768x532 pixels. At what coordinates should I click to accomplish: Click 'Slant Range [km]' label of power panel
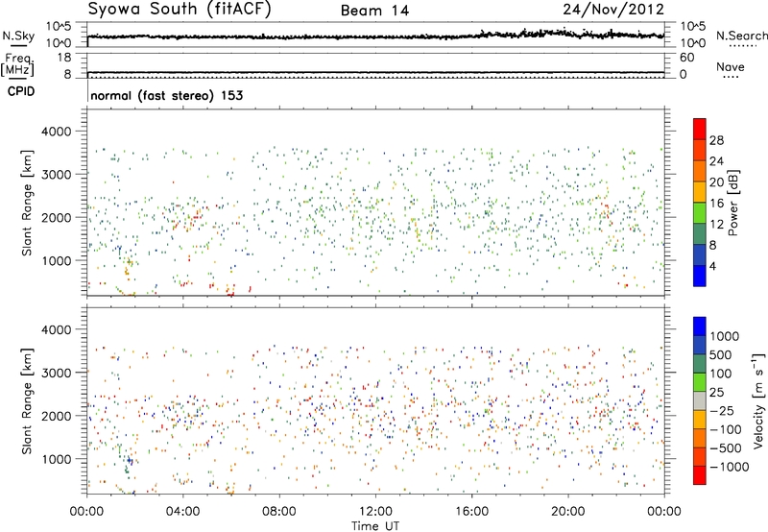coord(27,203)
